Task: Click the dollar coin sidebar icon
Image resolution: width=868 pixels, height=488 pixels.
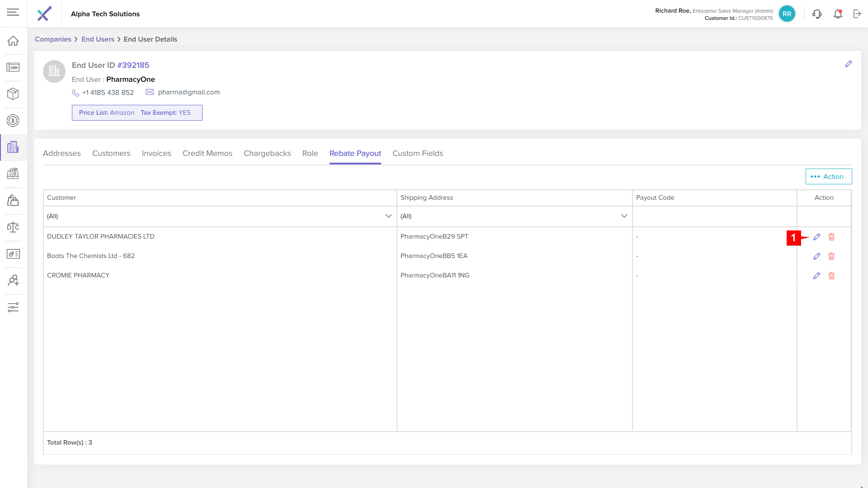Action: click(x=13, y=121)
